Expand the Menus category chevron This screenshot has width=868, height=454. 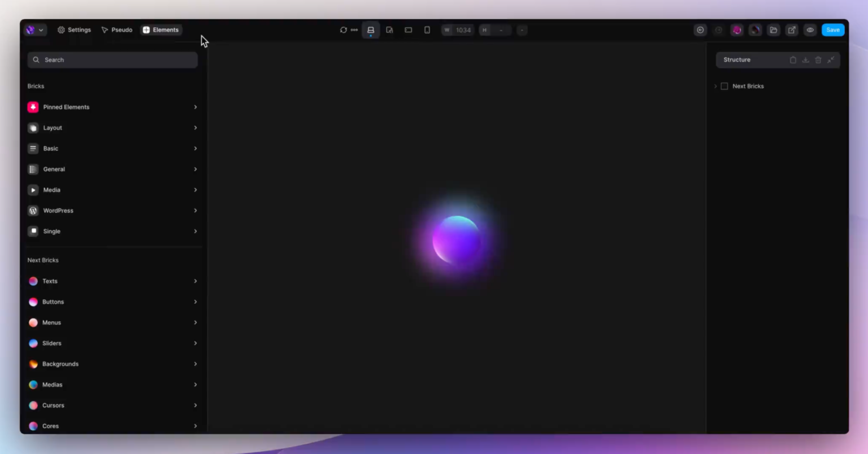click(x=196, y=322)
